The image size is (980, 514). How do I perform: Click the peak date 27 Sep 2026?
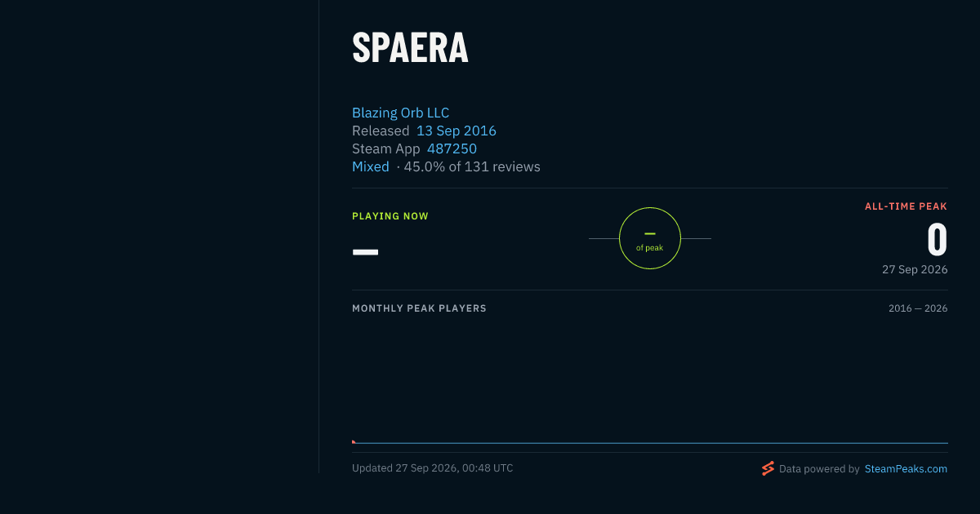[x=915, y=269]
